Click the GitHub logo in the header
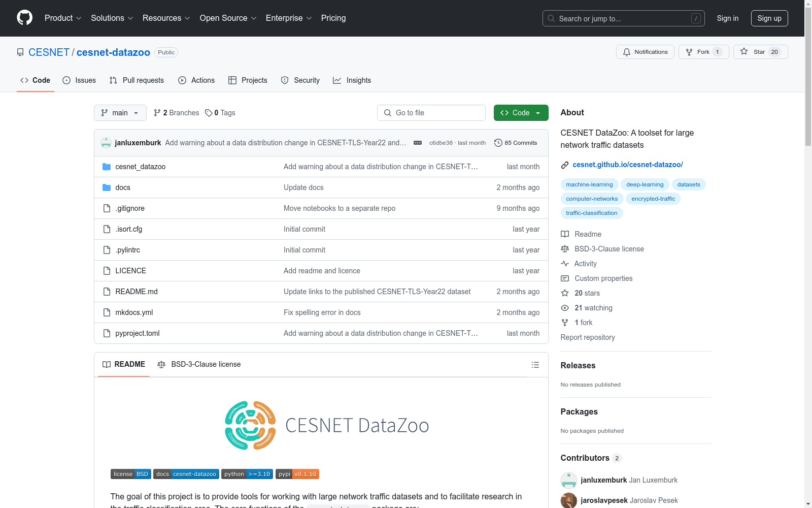812x508 pixels. coord(24,17)
